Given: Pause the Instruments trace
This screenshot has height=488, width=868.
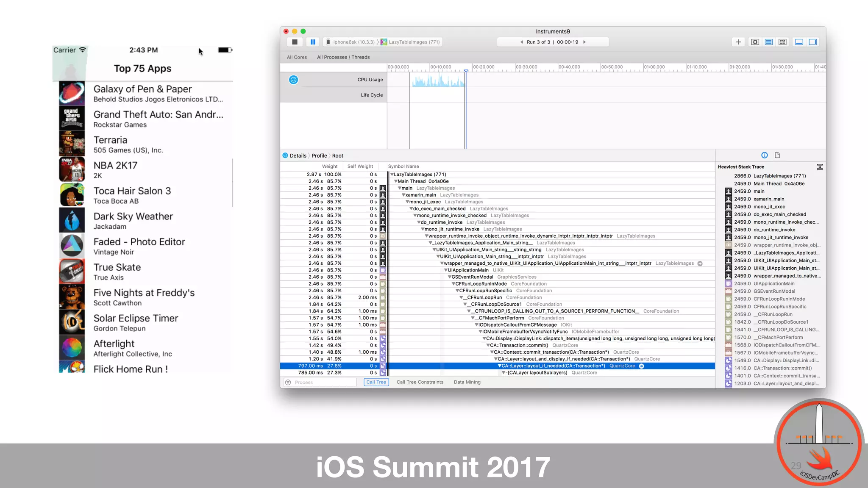Looking at the screenshot, I should pos(313,42).
